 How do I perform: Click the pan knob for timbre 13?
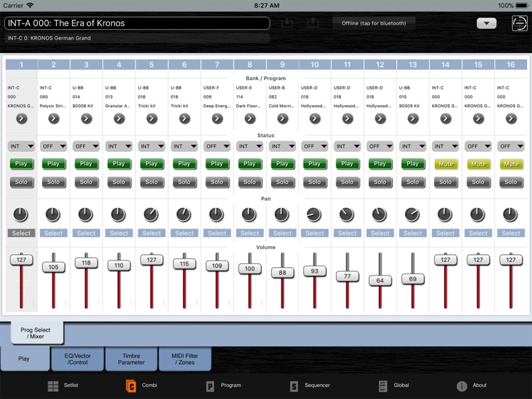412,214
